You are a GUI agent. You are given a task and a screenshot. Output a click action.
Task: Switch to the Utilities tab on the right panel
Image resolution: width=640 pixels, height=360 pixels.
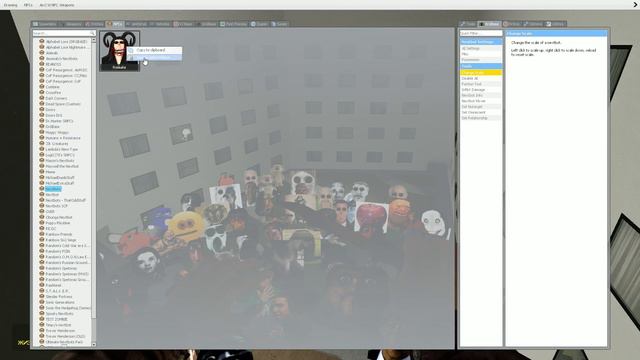pos(555,24)
